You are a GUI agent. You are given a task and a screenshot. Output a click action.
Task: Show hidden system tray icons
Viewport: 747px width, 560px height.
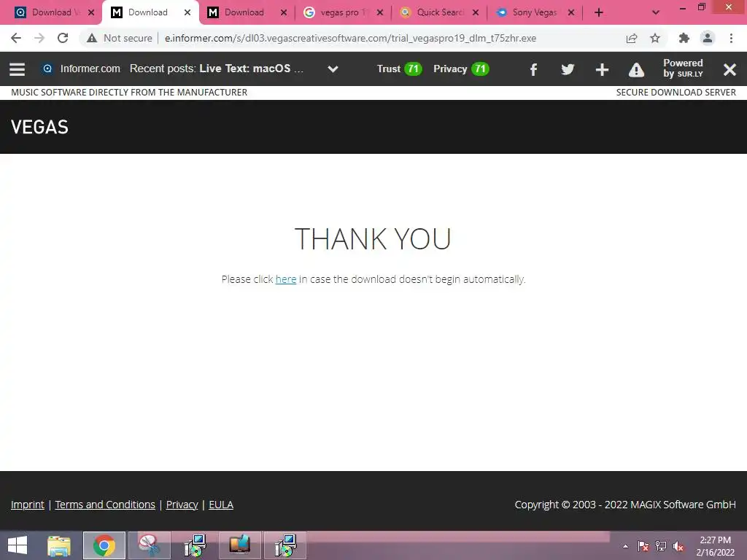(625, 546)
